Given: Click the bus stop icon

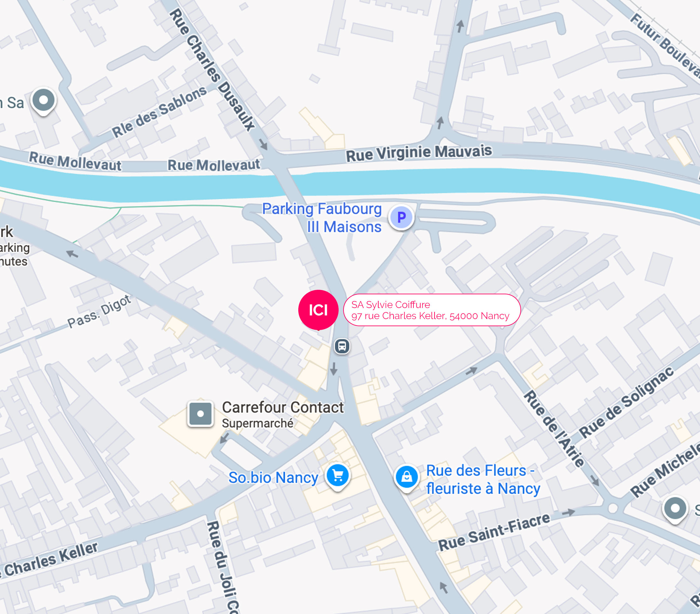Looking at the screenshot, I should click(x=342, y=346).
